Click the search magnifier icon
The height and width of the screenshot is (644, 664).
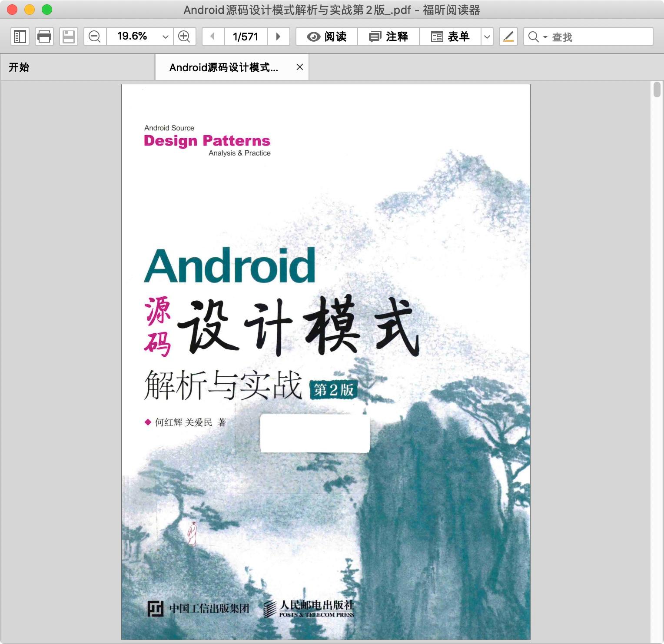point(534,37)
